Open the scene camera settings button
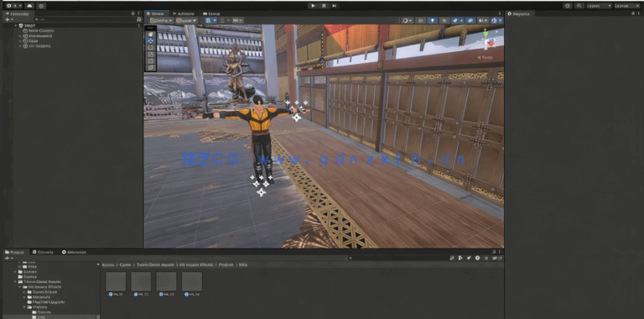Image resolution: width=644 pixels, height=319 pixels. tap(483, 20)
